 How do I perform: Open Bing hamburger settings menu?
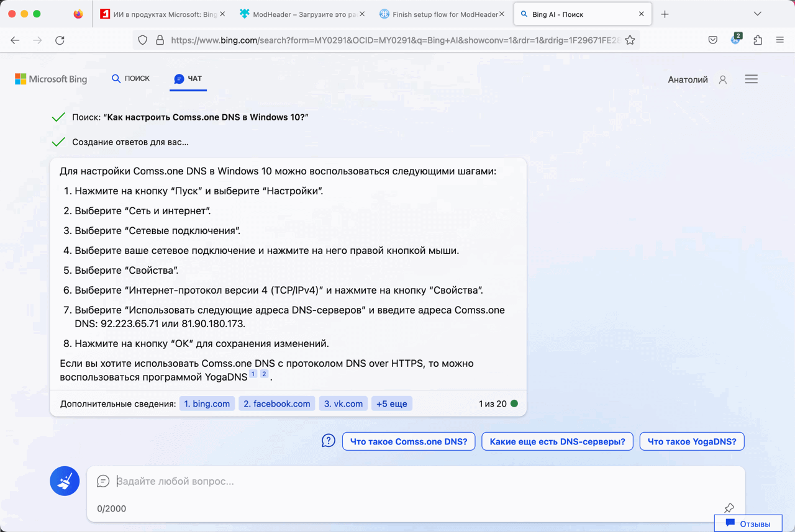(752, 79)
